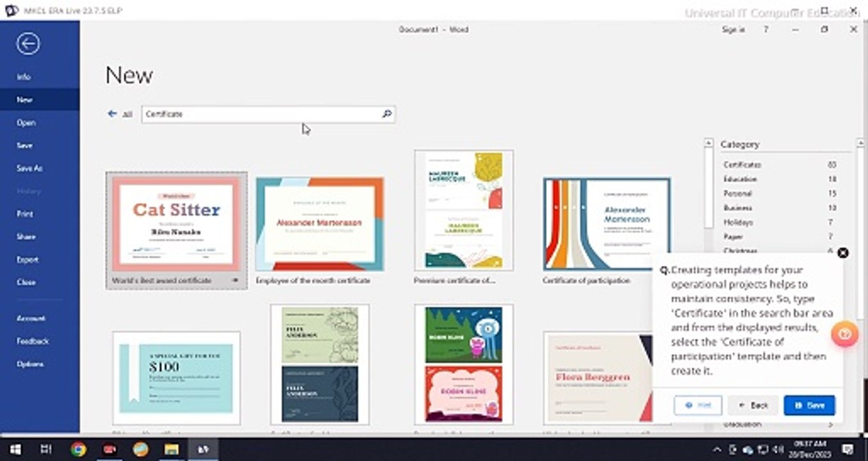Click the Back button in popup

click(x=753, y=405)
